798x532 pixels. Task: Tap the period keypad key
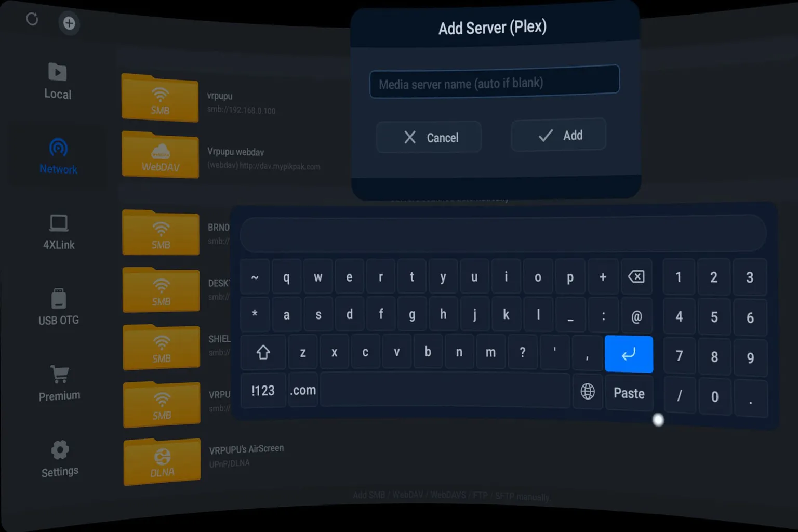pyautogui.click(x=751, y=398)
